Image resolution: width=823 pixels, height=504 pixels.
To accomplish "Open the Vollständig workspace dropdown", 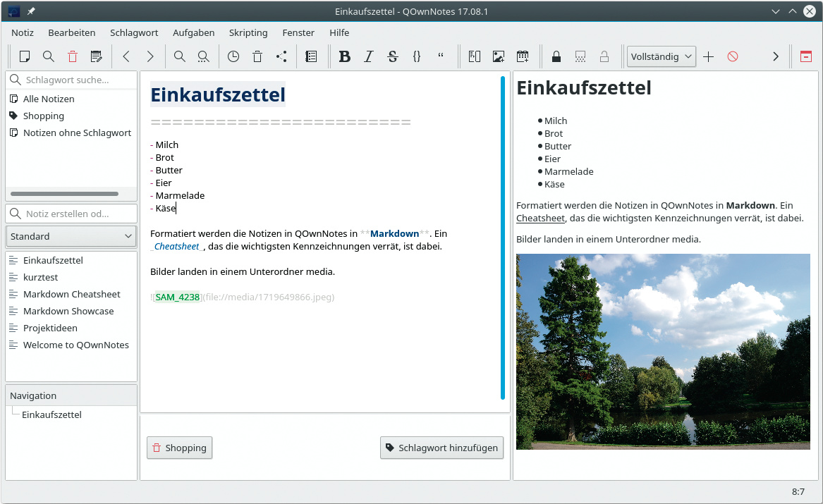I will pyautogui.click(x=661, y=56).
